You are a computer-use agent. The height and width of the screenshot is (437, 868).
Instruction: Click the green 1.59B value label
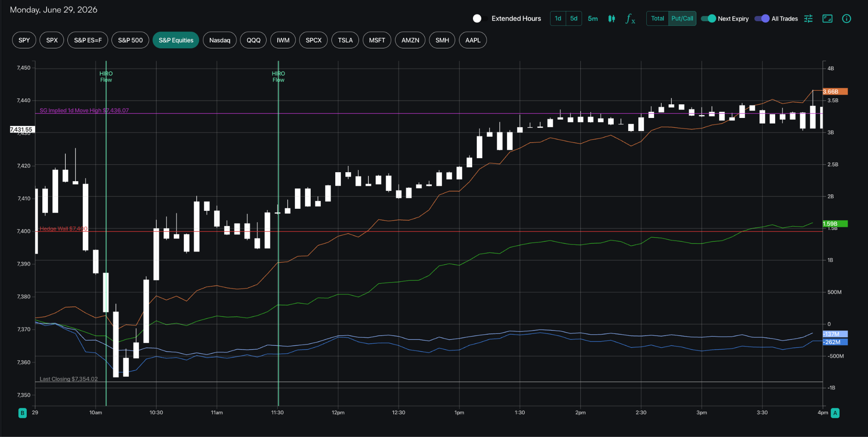click(835, 224)
